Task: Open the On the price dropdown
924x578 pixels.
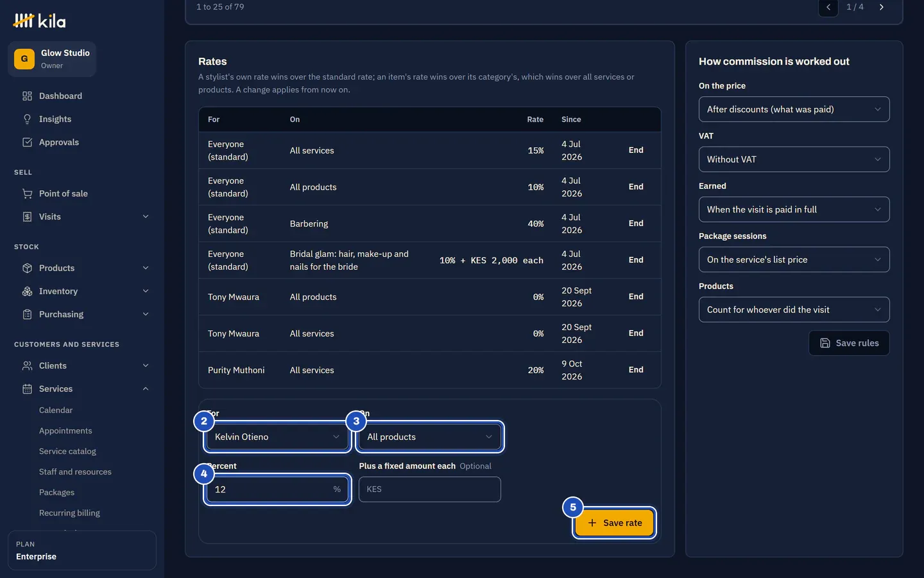Action: point(794,109)
